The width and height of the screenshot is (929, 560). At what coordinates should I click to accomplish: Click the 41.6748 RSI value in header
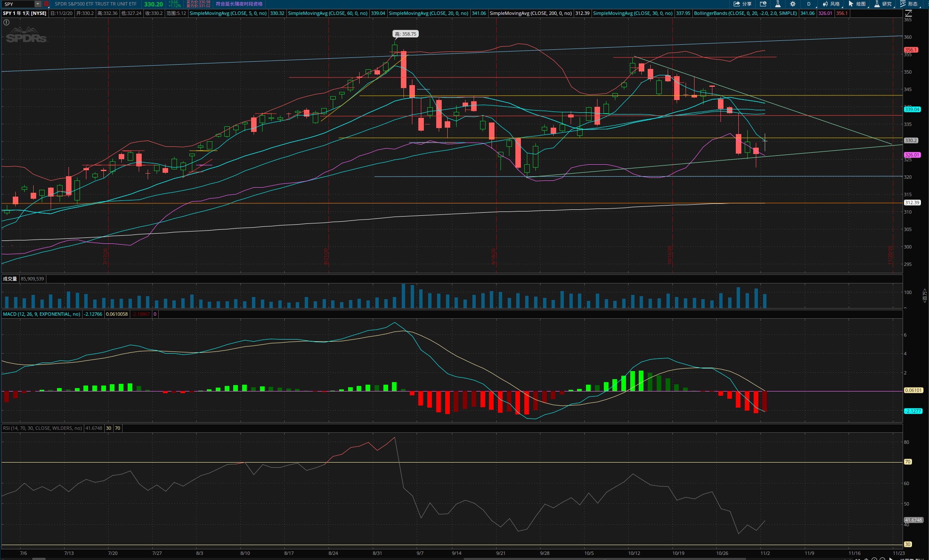tap(94, 428)
